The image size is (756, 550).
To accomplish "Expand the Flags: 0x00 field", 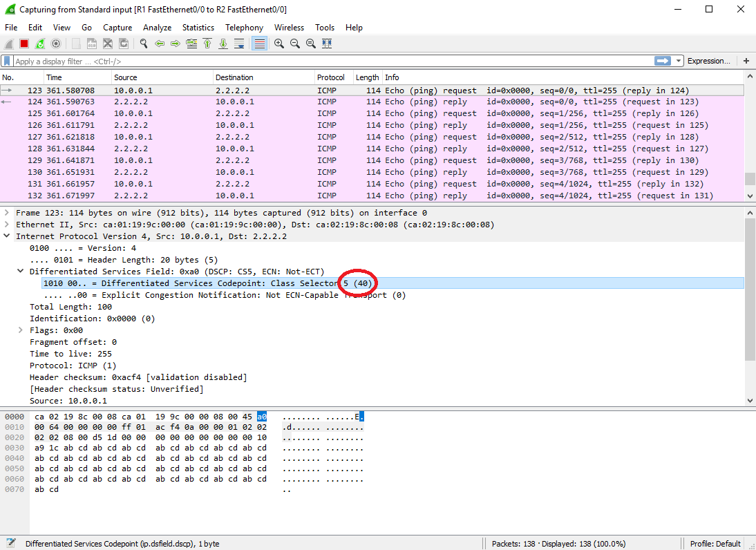I will (x=20, y=330).
